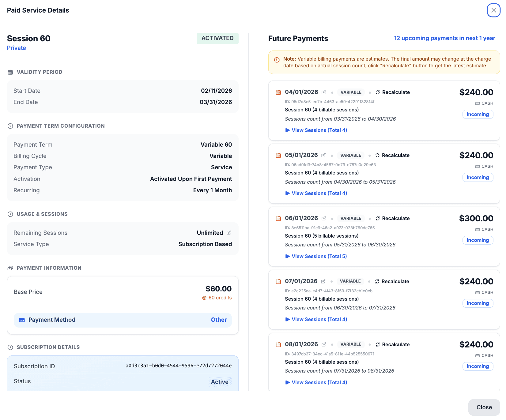Click 12 upcoming payments in next year

pyautogui.click(x=444, y=38)
